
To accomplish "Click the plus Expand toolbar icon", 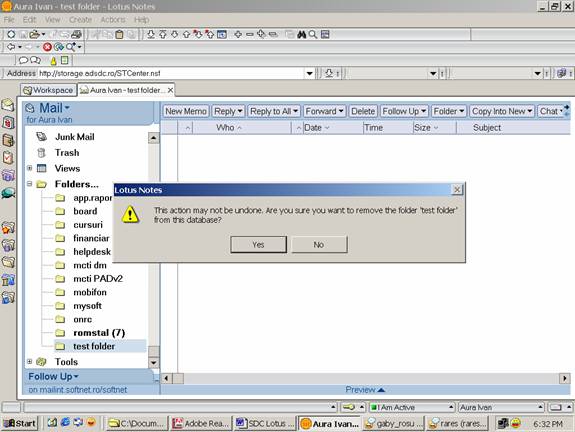I will pos(238,34).
